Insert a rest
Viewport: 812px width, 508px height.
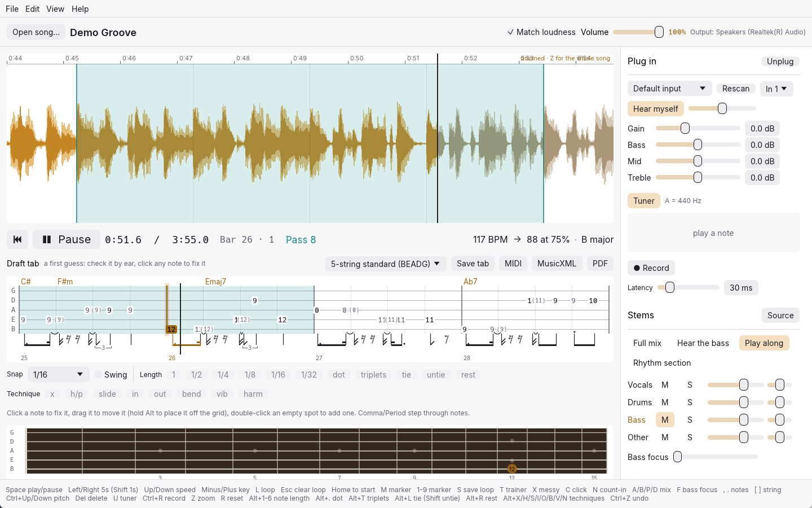pyautogui.click(x=468, y=375)
